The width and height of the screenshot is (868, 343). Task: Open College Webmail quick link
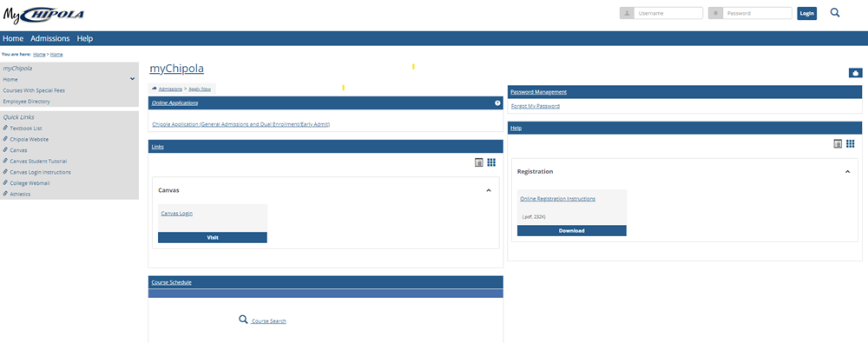pyautogui.click(x=30, y=183)
